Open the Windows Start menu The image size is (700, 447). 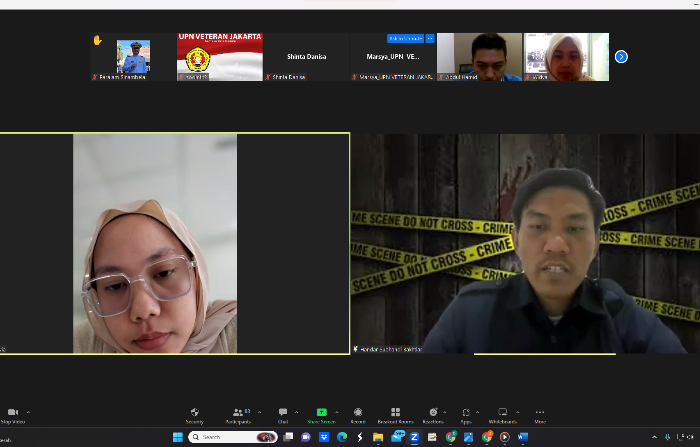pos(178,437)
